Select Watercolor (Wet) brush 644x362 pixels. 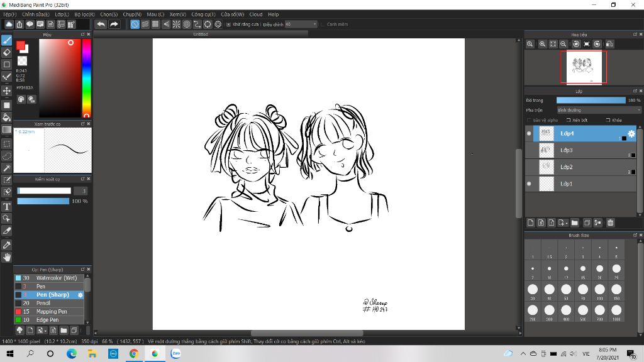pyautogui.click(x=49, y=278)
